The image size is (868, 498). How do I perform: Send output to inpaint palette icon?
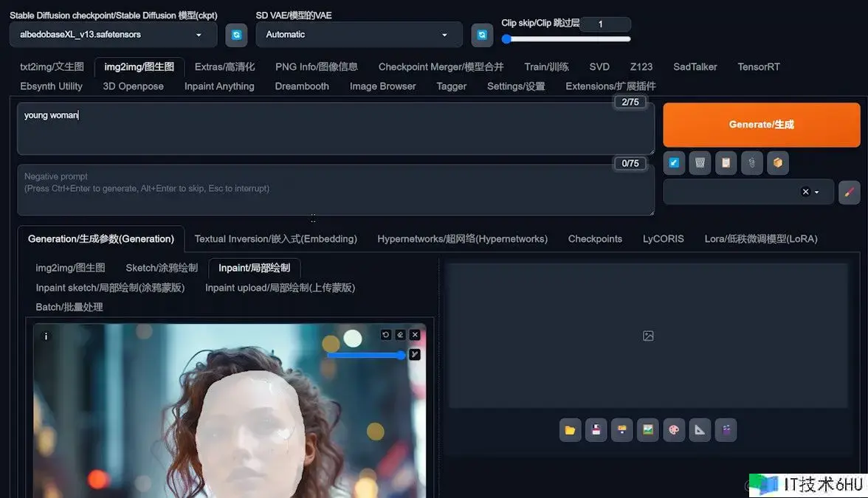pyautogui.click(x=674, y=431)
